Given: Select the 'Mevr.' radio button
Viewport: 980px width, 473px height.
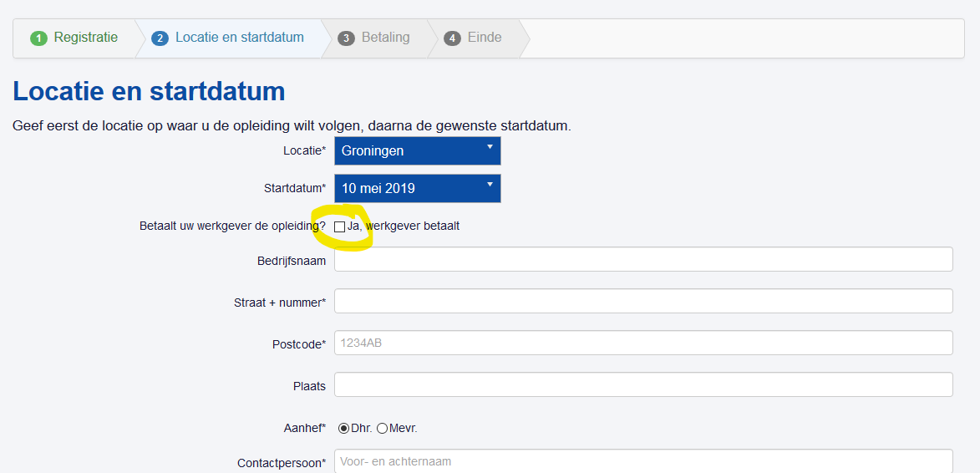Looking at the screenshot, I should 383,429.
